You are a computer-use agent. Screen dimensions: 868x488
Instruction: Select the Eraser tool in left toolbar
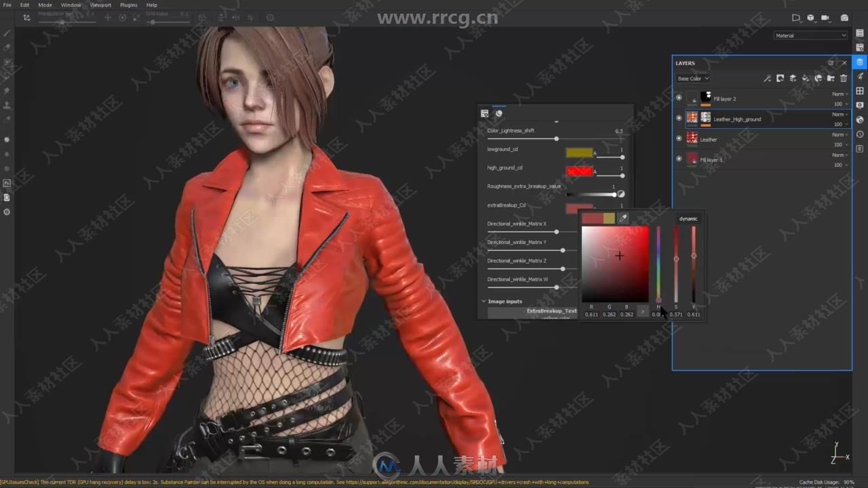(x=7, y=47)
